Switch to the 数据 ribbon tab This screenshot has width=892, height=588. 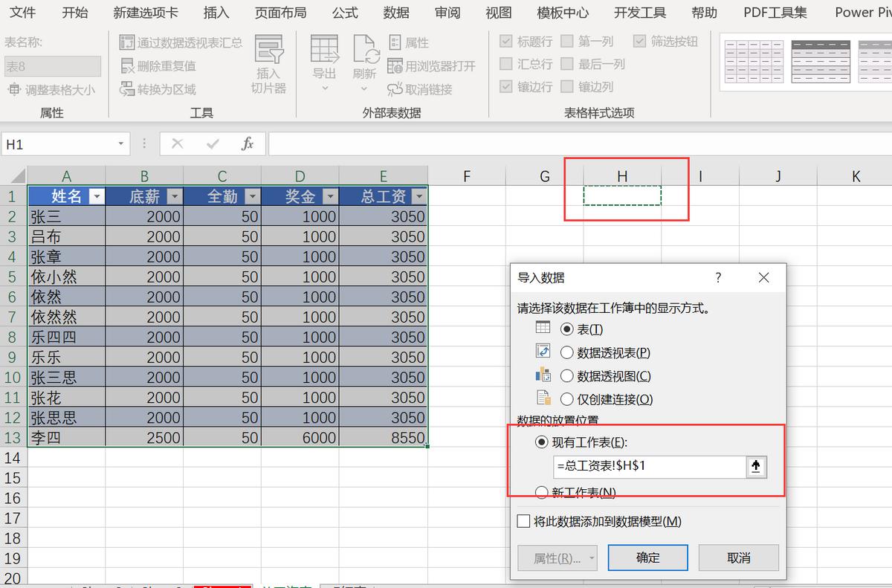pyautogui.click(x=395, y=13)
